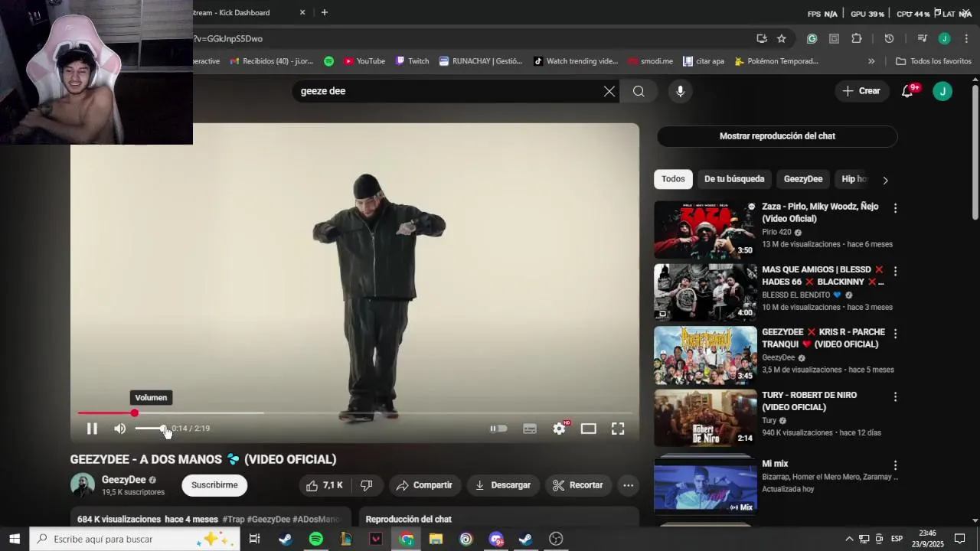Start voice search with microphone icon
The width and height of the screenshot is (980, 551).
pos(680,91)
